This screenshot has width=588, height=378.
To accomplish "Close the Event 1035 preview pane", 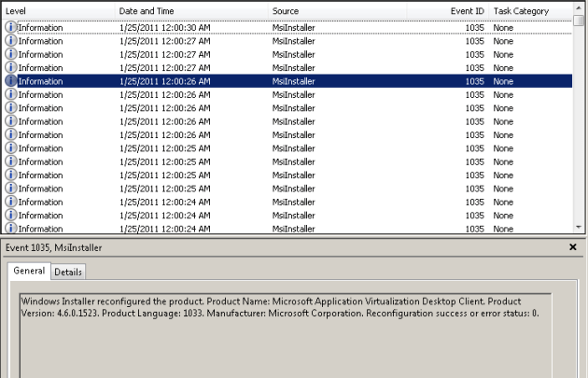I will tap(573, 247).
